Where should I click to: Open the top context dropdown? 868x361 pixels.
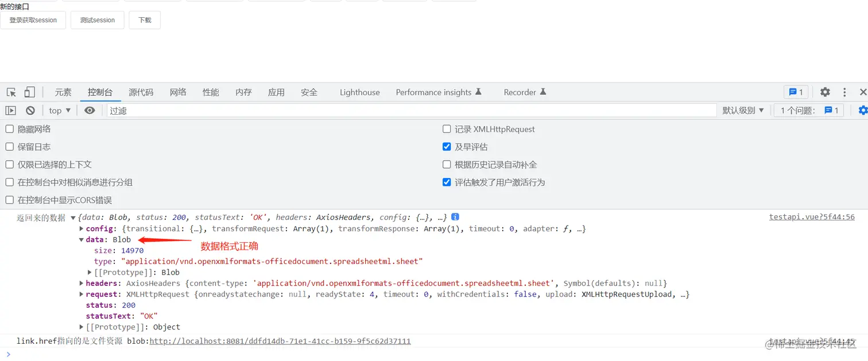[x=60, y=110]
